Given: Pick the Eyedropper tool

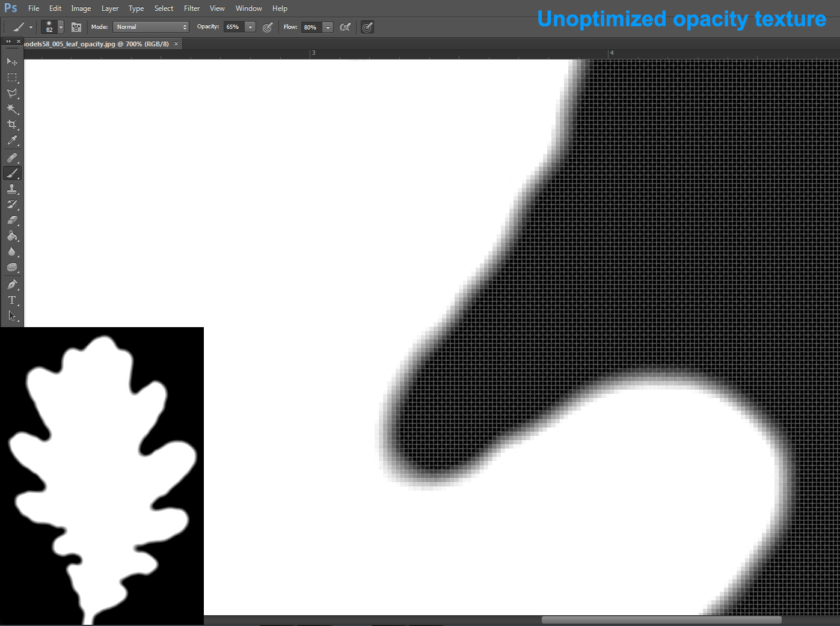Looking at the screenshot, I should pyautogui.click(x=12, y=140).
